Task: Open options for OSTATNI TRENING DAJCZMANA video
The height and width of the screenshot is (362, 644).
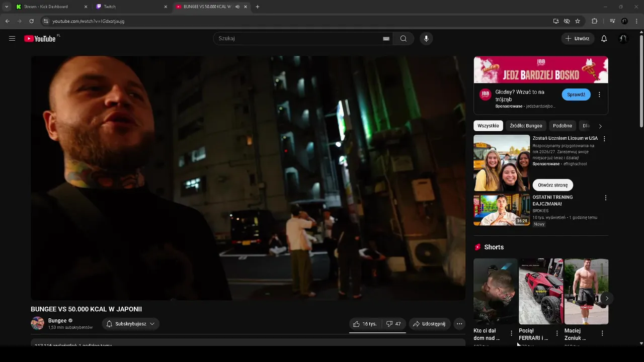Action: [x=605, y=198]
